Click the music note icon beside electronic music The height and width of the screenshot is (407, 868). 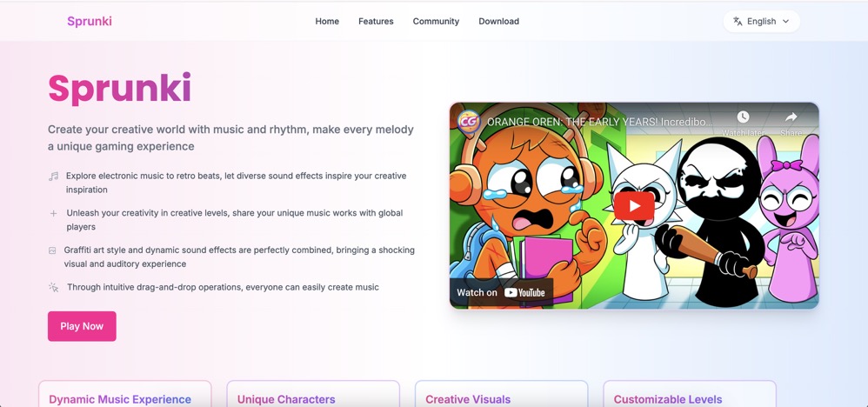(x=53, y=176)
